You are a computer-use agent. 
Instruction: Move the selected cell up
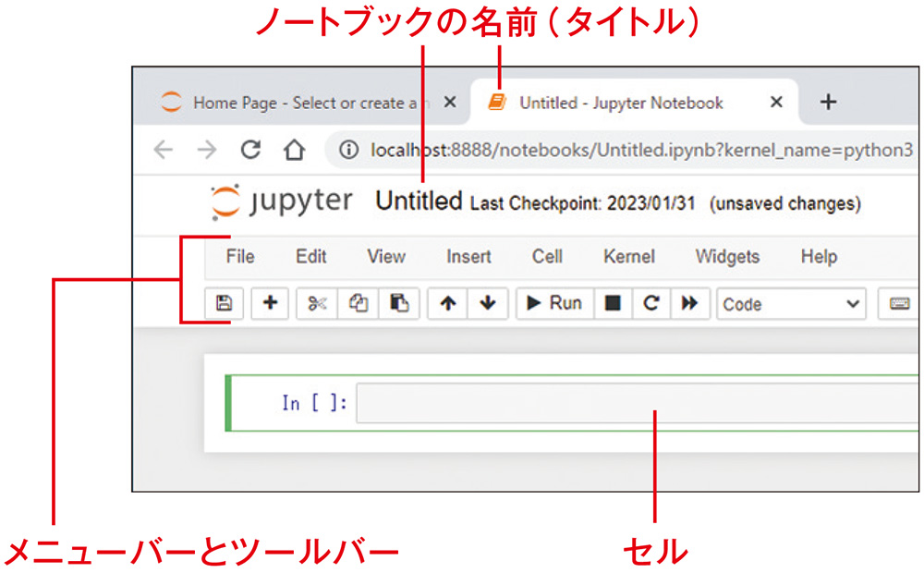coord(448,303)
